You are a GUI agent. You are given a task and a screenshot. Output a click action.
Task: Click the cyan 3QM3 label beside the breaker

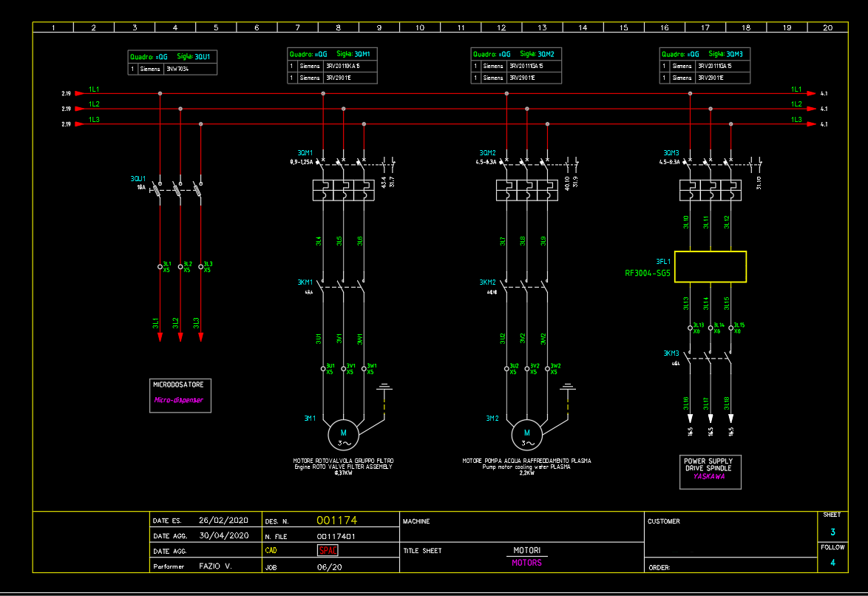671,153
